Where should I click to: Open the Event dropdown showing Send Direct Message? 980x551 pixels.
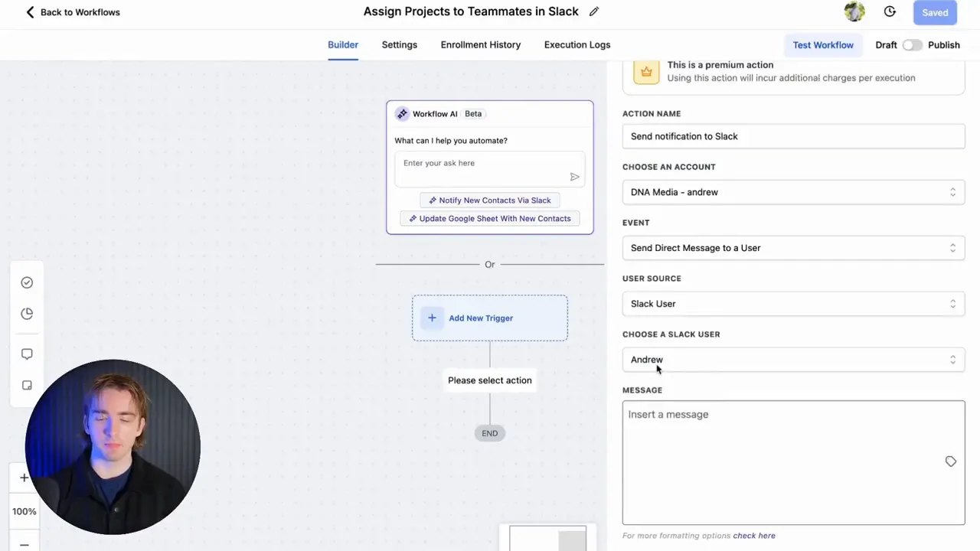point(793,248)
